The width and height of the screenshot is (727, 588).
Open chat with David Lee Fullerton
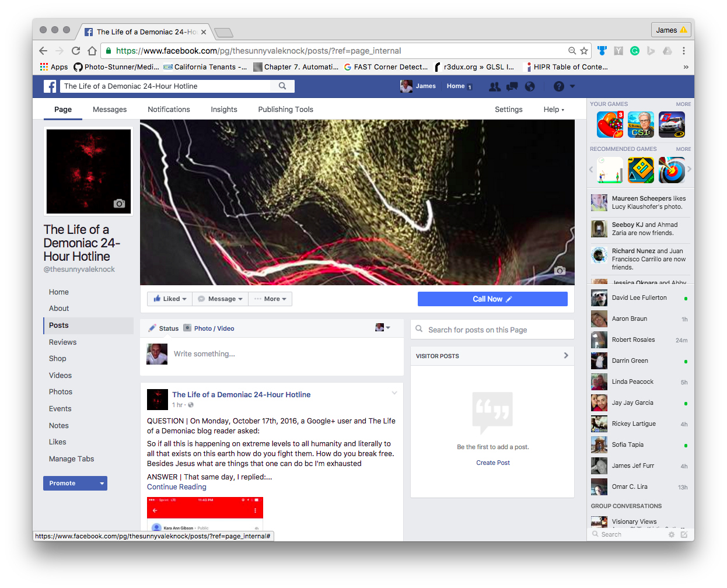(640, 298)
